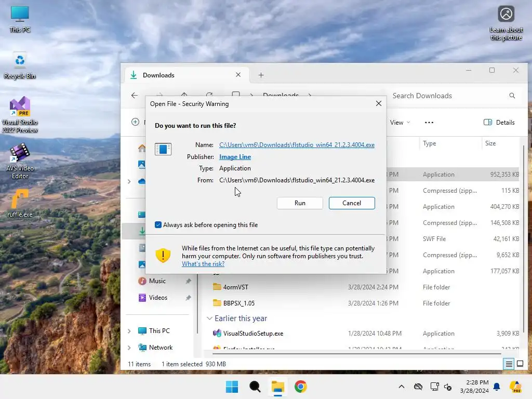Open the Image Line publisher link

pos(235,157)
